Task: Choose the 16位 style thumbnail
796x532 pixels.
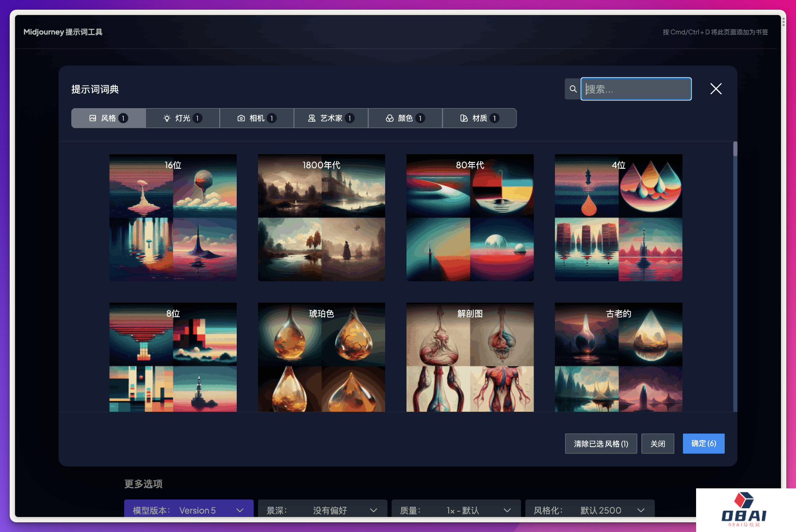Action: (x=173, y=218)
